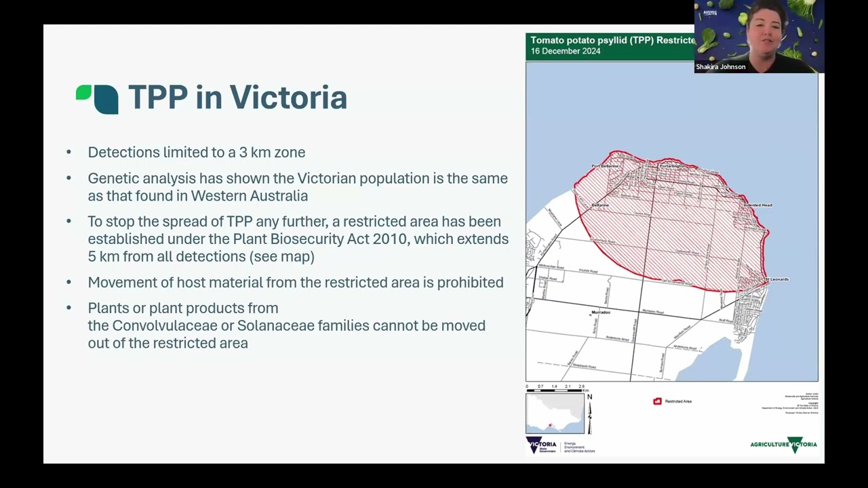868x488 pixels.
Task: Click the Agriculture Victoria logo
Action: 784,445
